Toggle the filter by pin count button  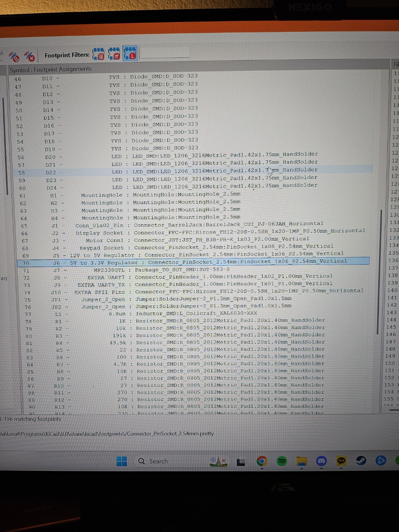coord(114,54)
